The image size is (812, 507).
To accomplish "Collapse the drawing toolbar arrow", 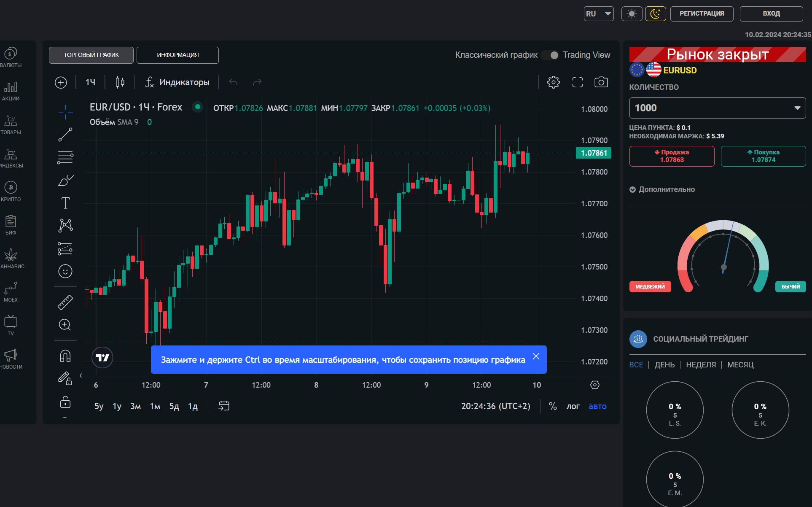I will 81,375.
